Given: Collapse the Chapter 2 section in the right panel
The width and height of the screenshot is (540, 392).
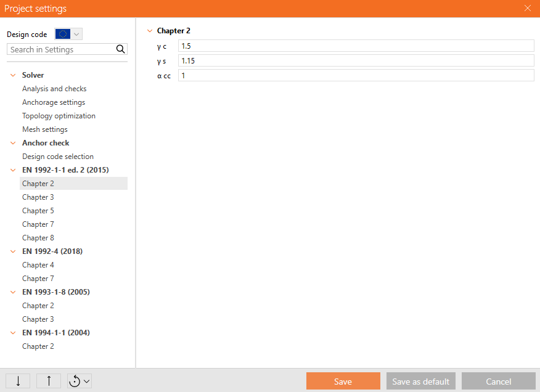Looking at the screenshot, I should pos(150,31).
